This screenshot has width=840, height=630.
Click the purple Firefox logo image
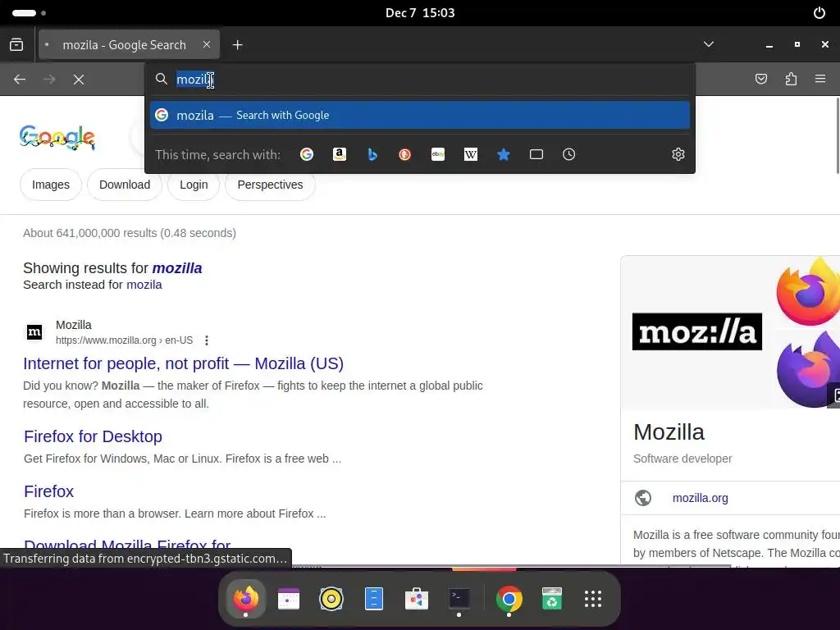click(x=808, y=370)
